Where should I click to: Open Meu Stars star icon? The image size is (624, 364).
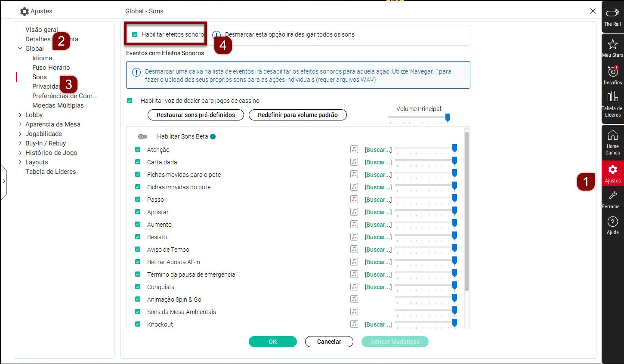point(612,45)
